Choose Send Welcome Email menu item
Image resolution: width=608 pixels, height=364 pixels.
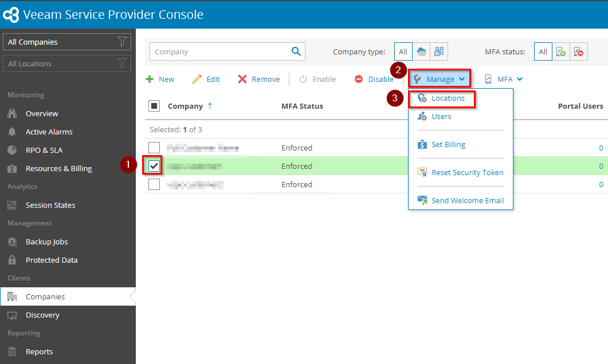(468, 200)
